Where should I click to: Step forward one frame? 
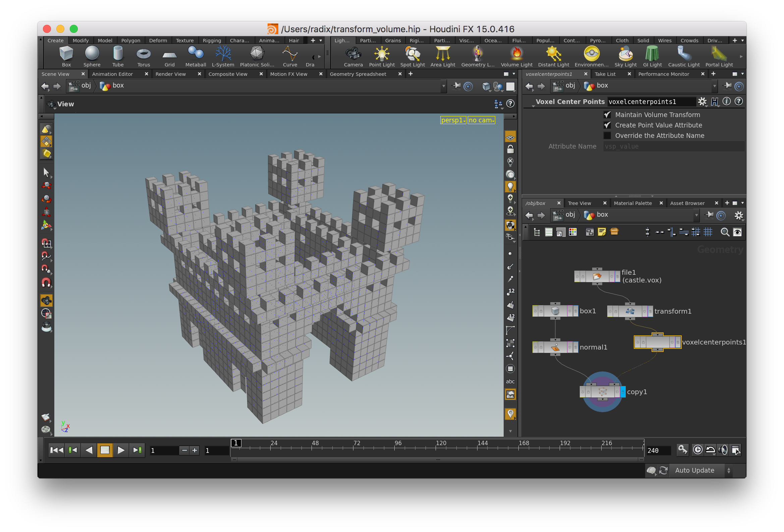click(137, 450)
